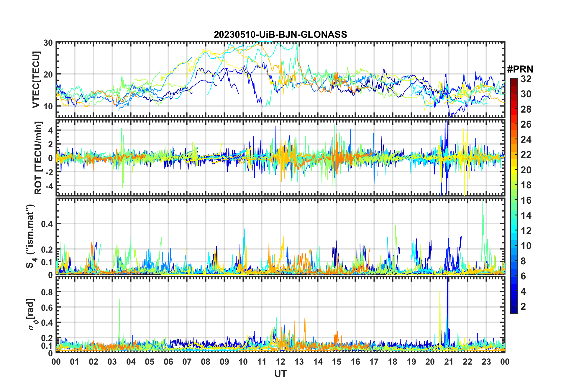Click the #PRN colorbar title
The image size is (561, 392).
point(520,69)
